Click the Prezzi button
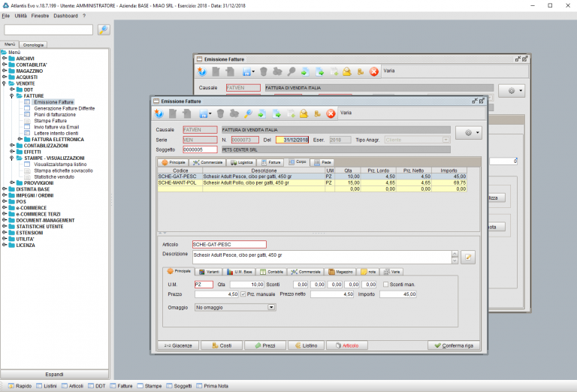 (x=265, y=345)
